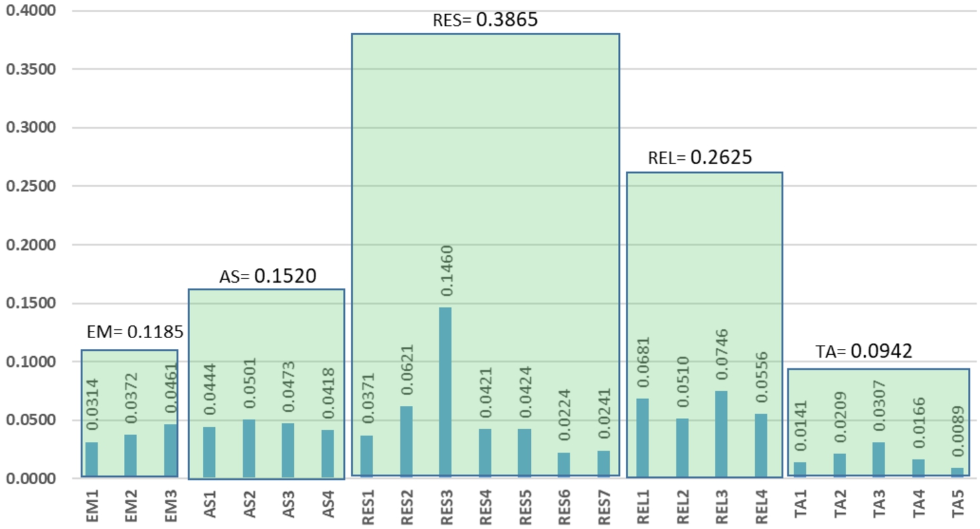Select the RES3 bar in the chart

click(x=445, y=392)
